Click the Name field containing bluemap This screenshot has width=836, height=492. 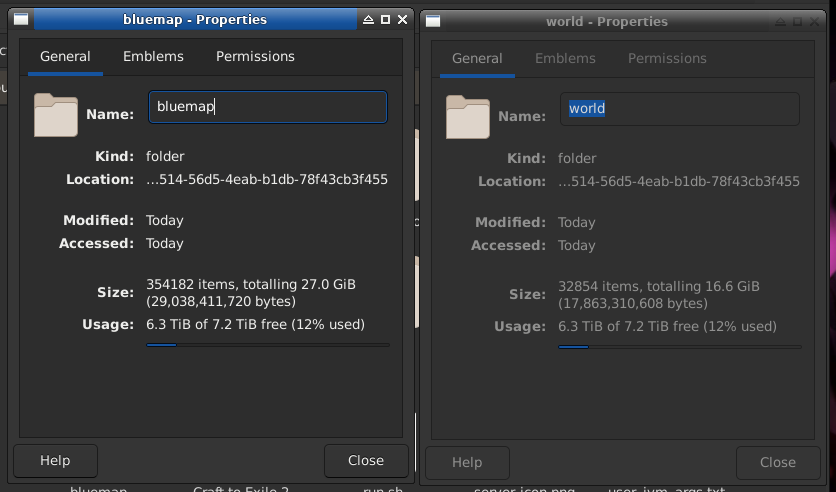tap(268, 107)
